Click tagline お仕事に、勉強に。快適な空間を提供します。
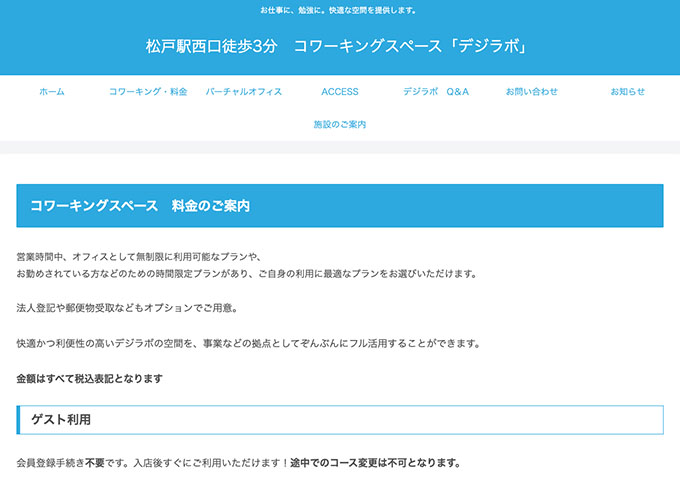 pos(338,10)
